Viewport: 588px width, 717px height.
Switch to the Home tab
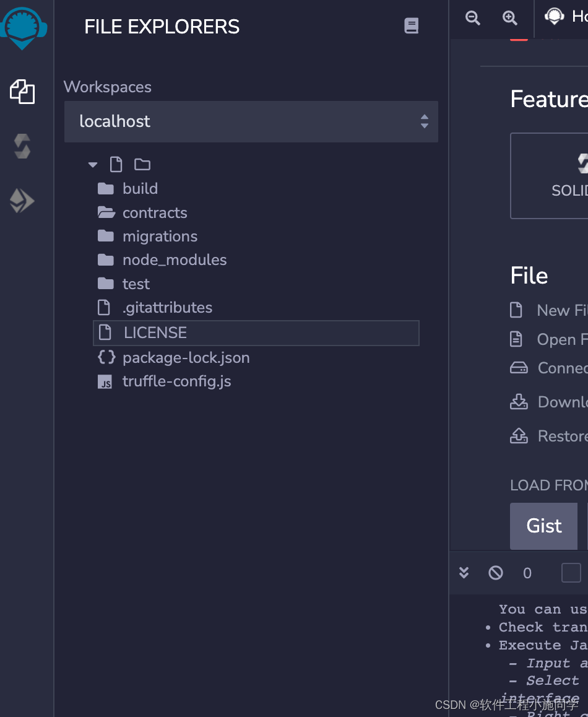point(566,17)
